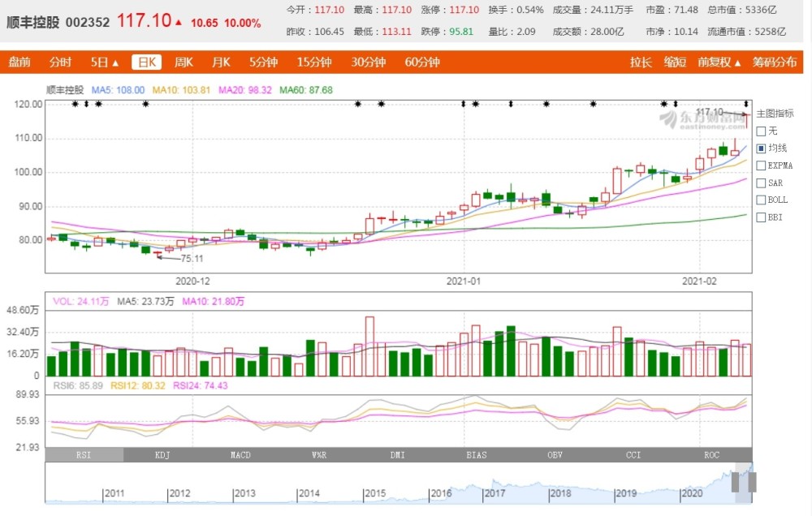The image size is (812, 516).
Task: Show the 30分钟 chart
Action: (368, 62)
